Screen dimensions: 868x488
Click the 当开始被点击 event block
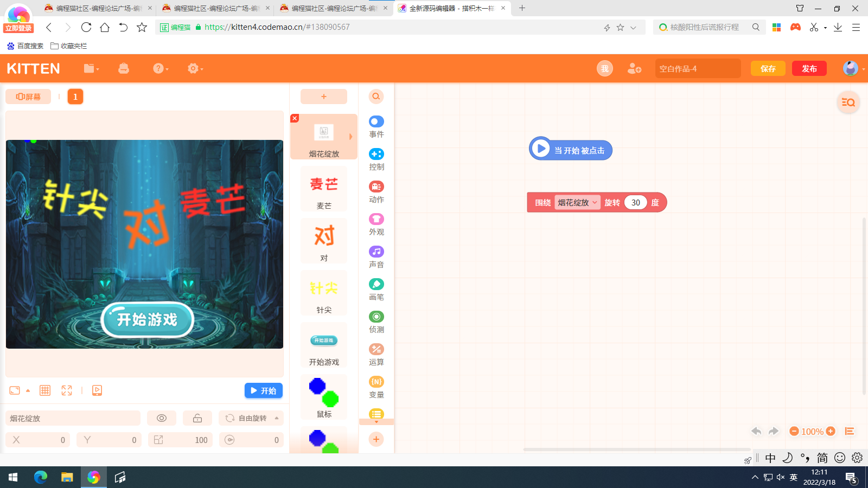571,150
